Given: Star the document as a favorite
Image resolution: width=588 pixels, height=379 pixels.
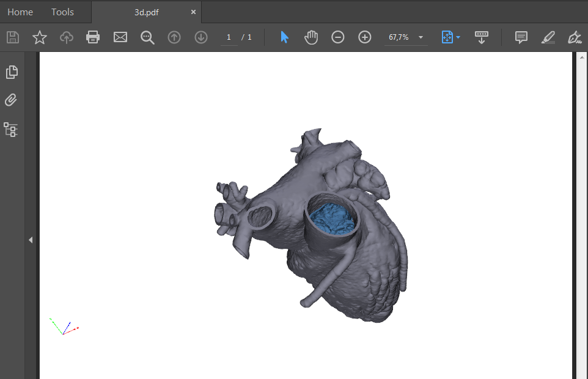Looking at the screenshot, I should pos(39,37).
